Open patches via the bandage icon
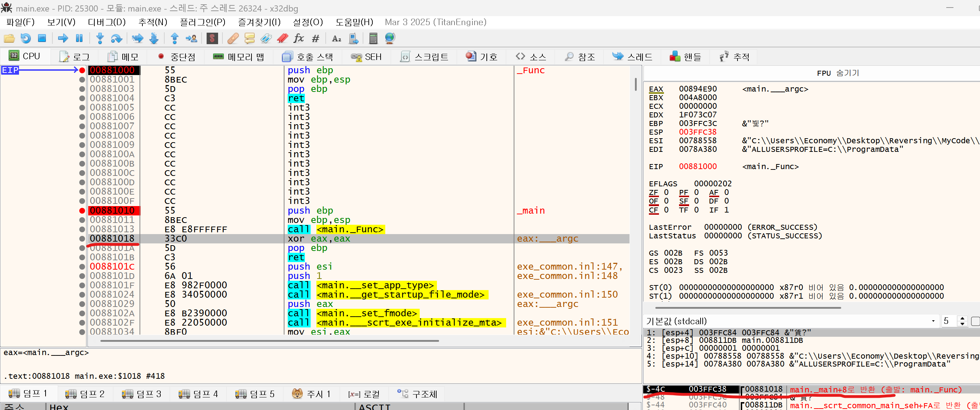The height and width of the screenshot is (410, 980). [x=233, y=38]
